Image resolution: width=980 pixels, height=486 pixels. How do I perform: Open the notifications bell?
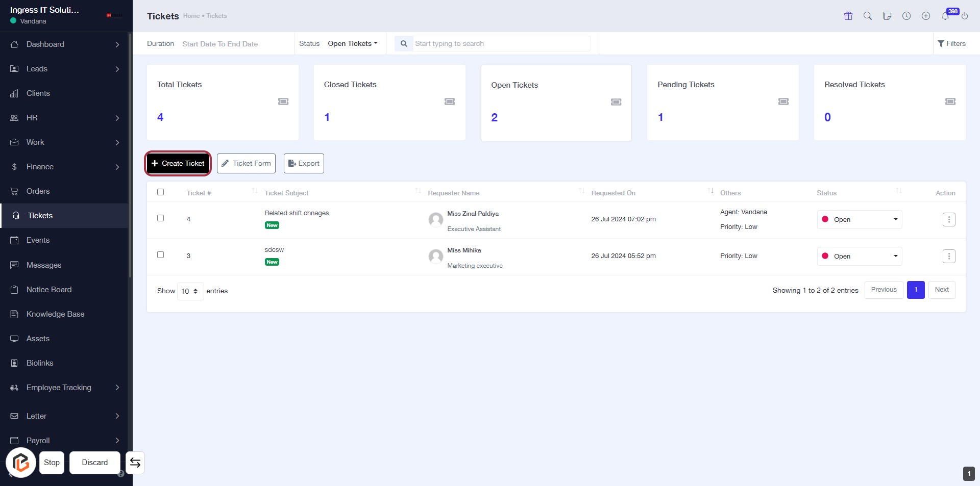tap(945, 16)
